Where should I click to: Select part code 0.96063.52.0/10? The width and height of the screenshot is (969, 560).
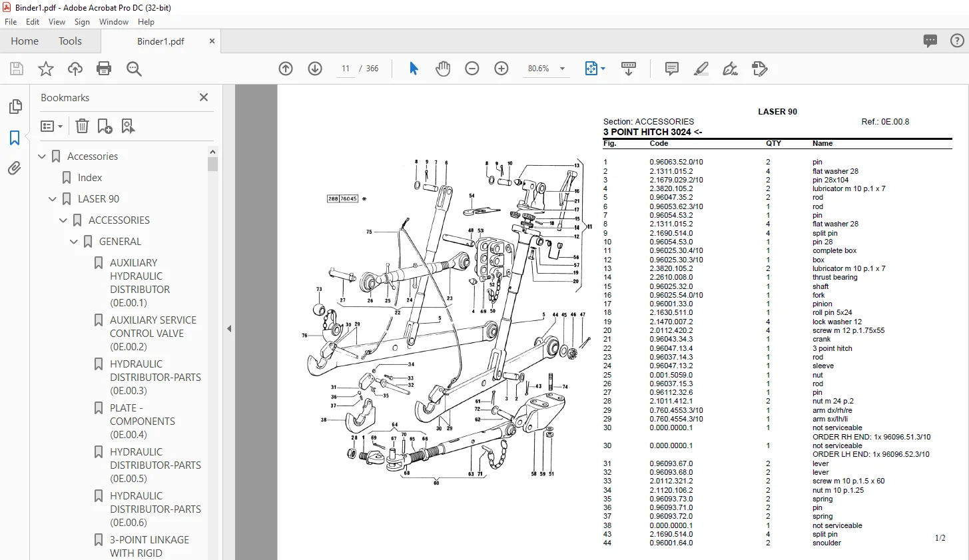[x=676, y=162]
